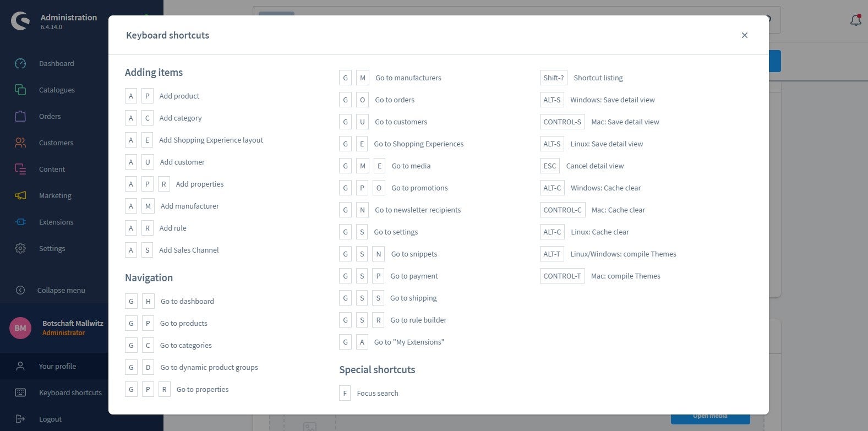Screen dimensions: 868x431
Task: Click Botschaft Mallwitz user name
Action: coord(73,323)
